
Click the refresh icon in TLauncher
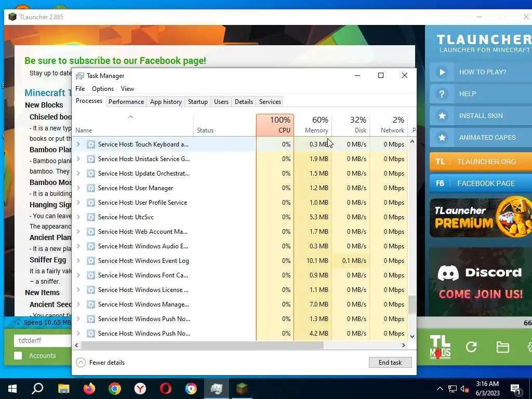[471, 347]
